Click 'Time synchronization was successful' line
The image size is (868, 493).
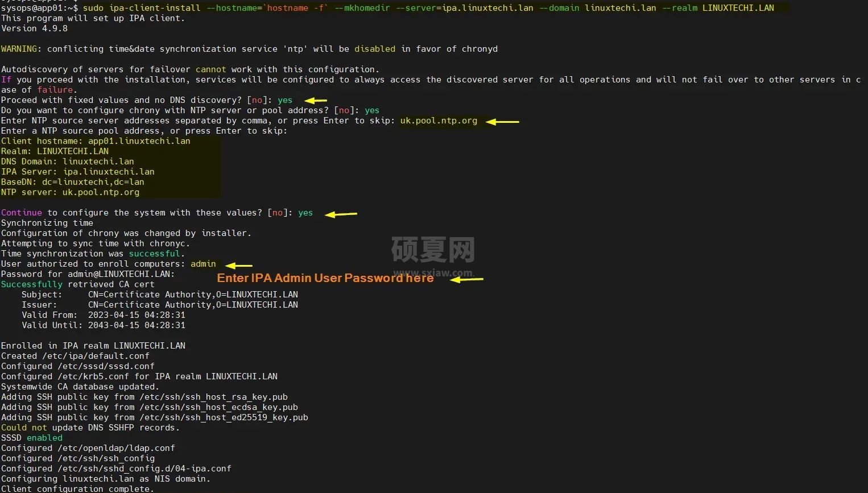(93, 254)
